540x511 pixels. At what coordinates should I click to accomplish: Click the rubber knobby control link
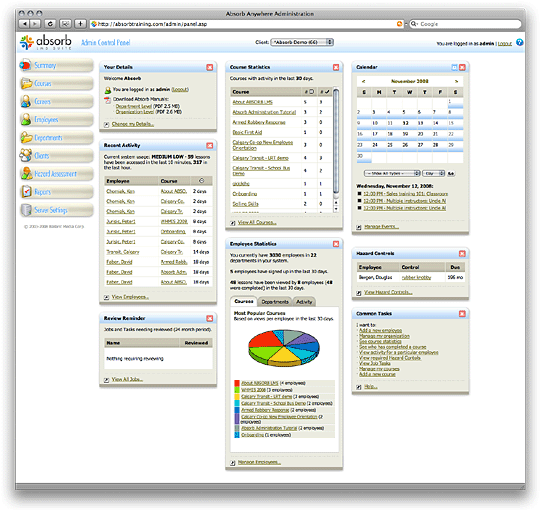point(416,277)
